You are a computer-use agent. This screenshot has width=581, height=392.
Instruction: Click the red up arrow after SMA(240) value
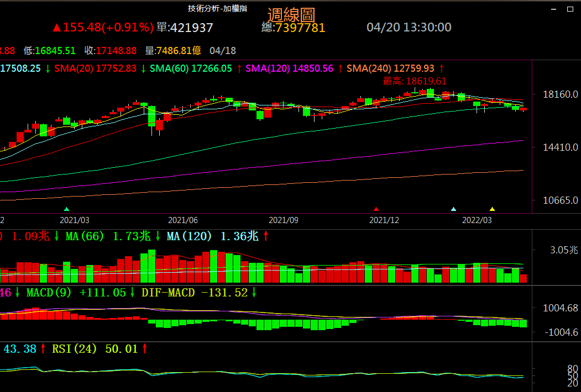pos(441,68)
